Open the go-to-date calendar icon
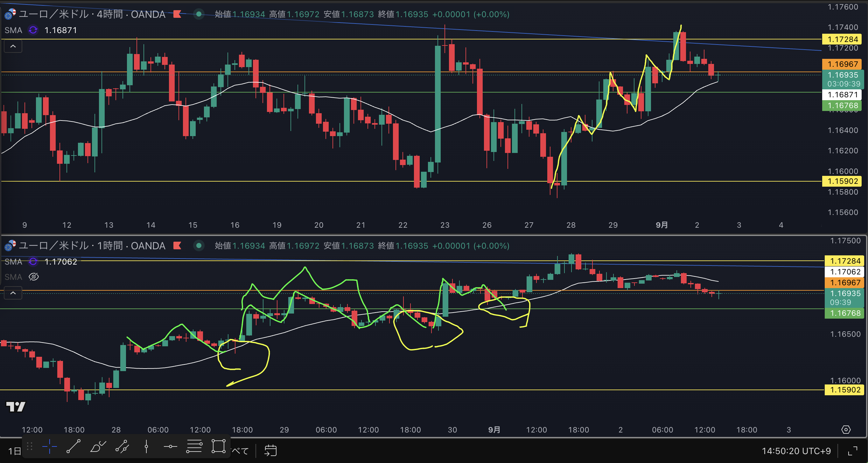 coord(270,451)
